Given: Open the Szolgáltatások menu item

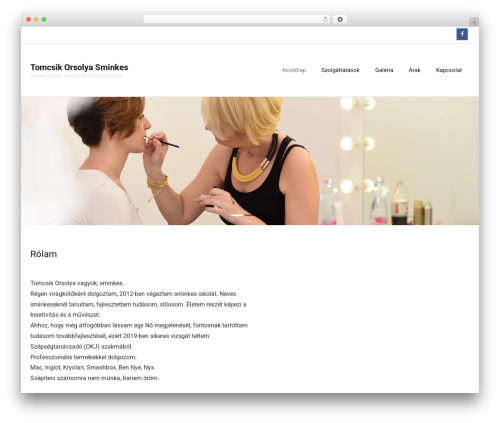Looking at the screenshot, I should click(340, 70).
